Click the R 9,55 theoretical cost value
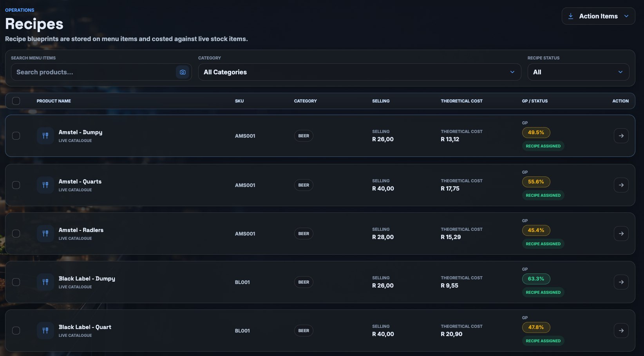Viewport: 644px width, 356px height. [x=449, y=286]
